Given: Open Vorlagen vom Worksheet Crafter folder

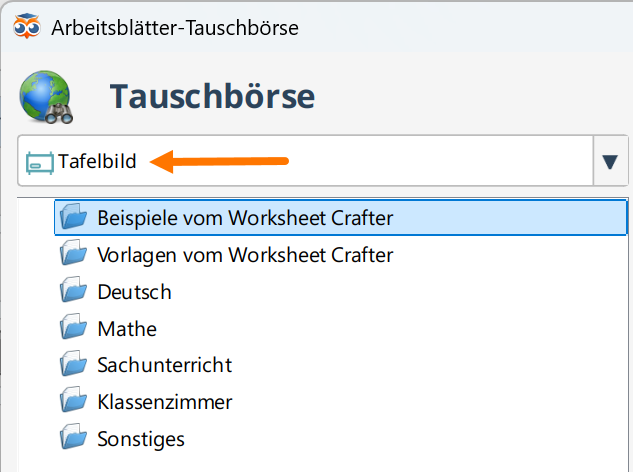Looking at the screenshot, I should (x=245, y=255).
